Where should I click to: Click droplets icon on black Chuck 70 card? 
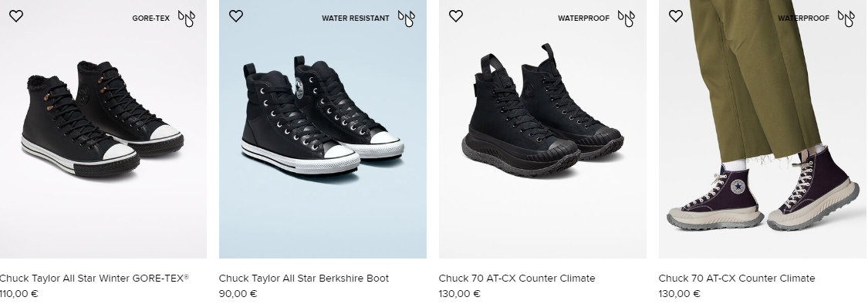point(626,19)
